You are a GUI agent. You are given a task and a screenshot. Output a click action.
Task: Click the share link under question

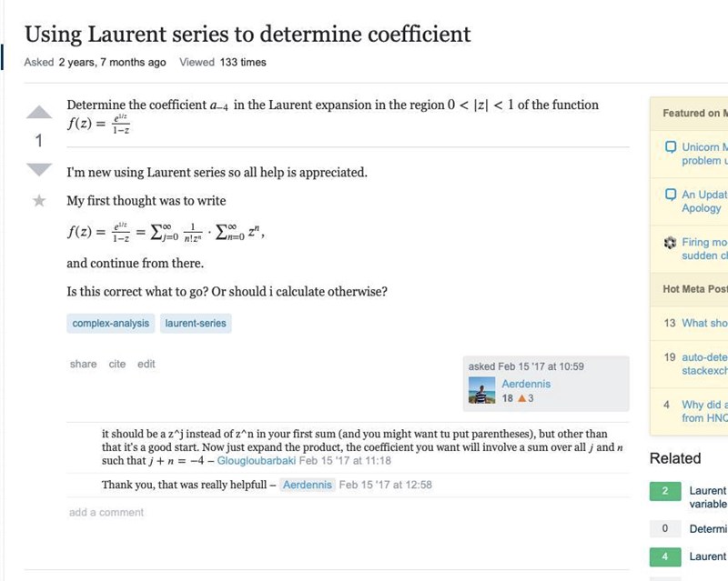83,364
